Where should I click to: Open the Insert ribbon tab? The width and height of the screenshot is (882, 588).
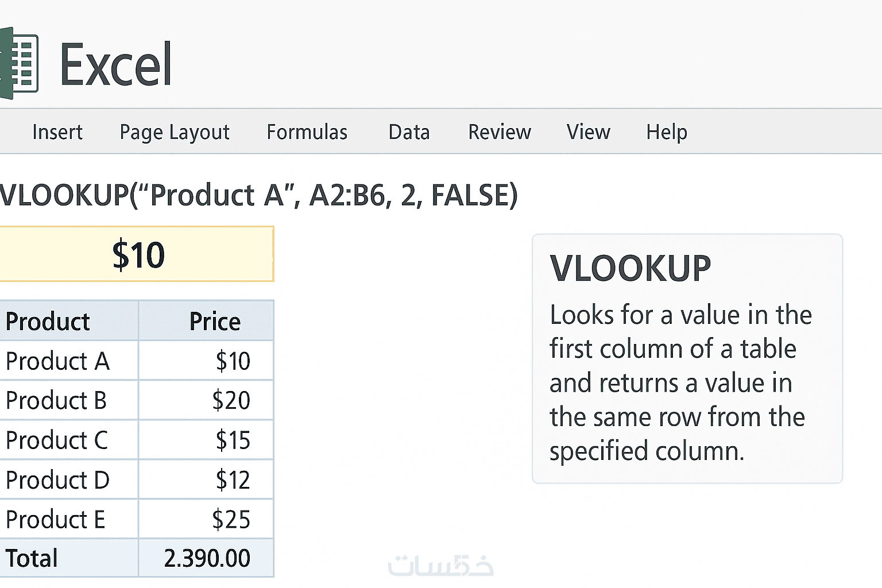(57, 132)
